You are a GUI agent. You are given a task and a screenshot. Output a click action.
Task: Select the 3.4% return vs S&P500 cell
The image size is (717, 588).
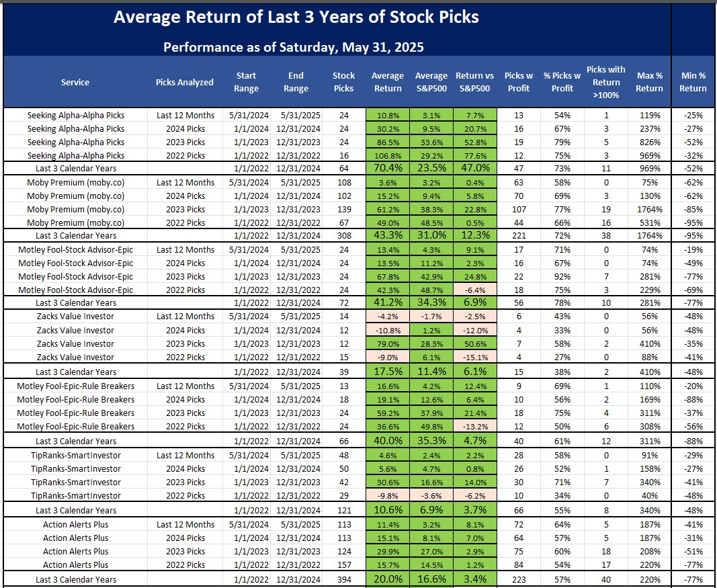[x=475, y=579]
